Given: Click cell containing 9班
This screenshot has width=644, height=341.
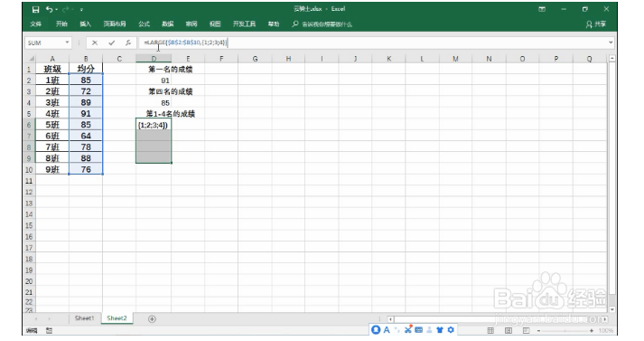Looking at the screenshot, I should coord(52,169).
